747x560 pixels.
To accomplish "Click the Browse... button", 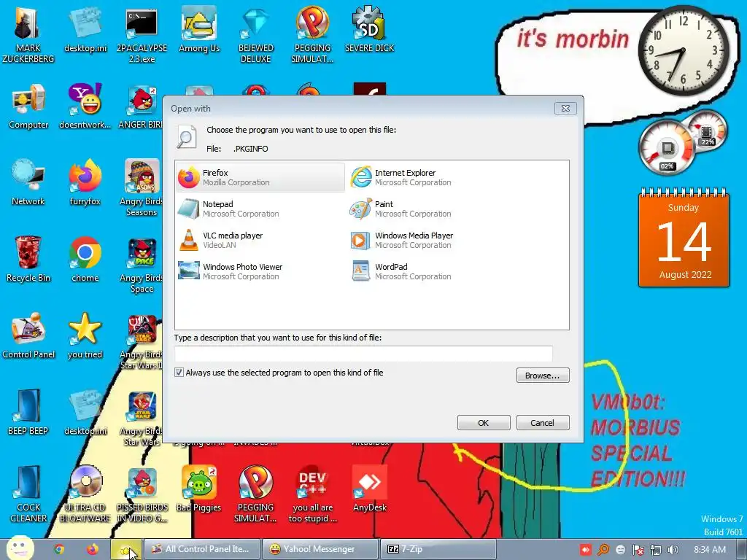I will (x=543, y=376).
